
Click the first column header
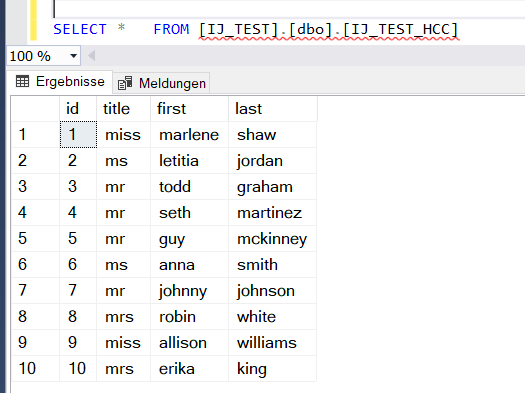pyautogui.click(x=190, y=109)
